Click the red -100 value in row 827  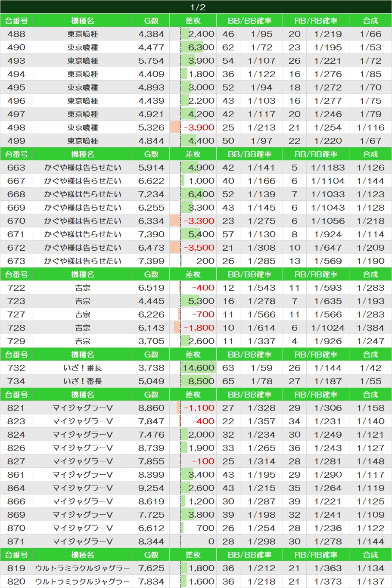tap(203, 461)
